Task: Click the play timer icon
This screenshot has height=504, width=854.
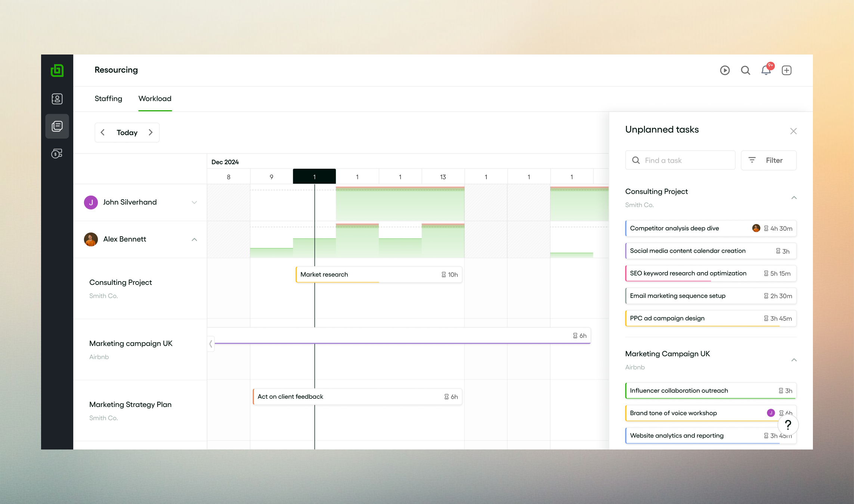Action: coord(725,70)
